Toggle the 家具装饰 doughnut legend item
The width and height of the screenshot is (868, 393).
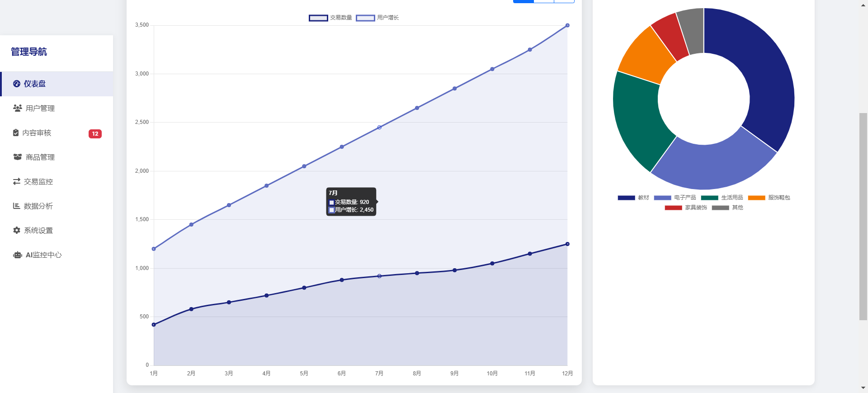(x=686, y=208)
